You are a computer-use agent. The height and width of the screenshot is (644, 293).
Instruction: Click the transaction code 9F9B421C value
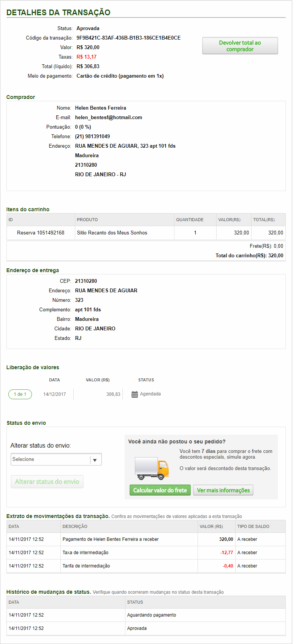coord(128,38)
